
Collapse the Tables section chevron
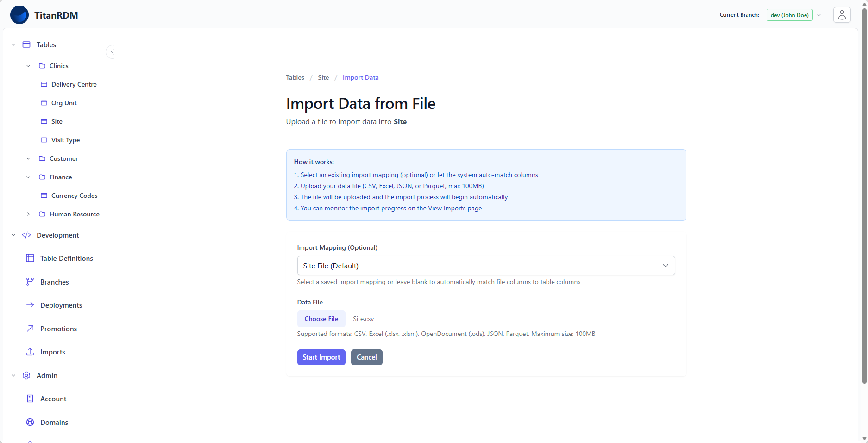[13, 44]
